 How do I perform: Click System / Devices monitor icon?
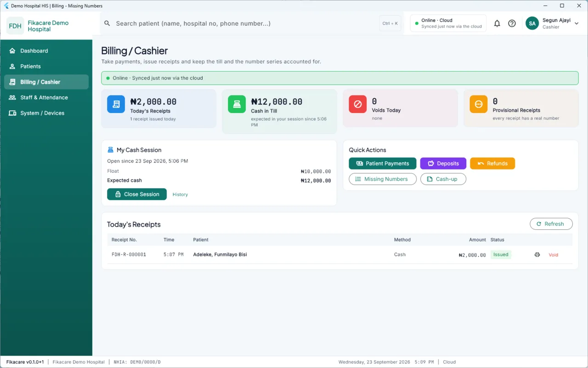[x=12, y=113]
